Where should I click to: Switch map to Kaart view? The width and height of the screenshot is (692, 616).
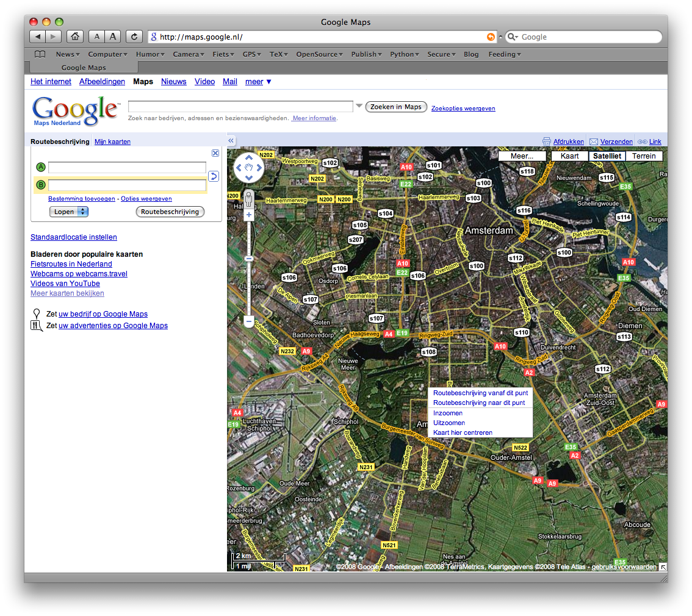570,156
